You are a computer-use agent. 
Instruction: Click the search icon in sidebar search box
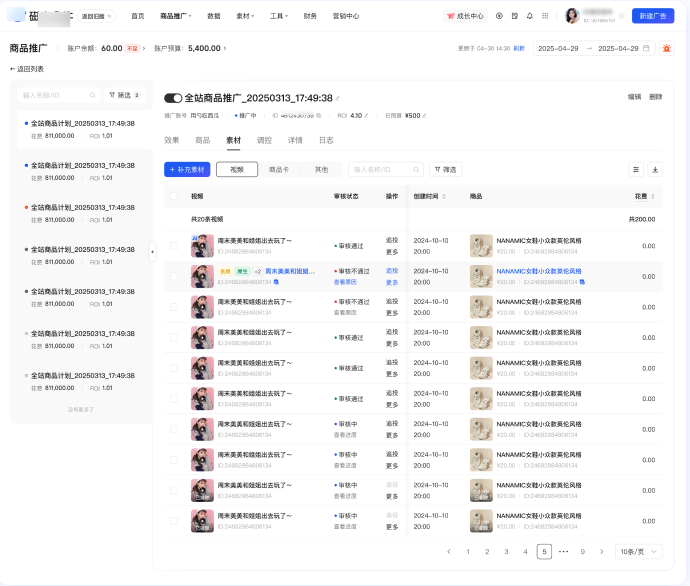[x=92, y=95]
